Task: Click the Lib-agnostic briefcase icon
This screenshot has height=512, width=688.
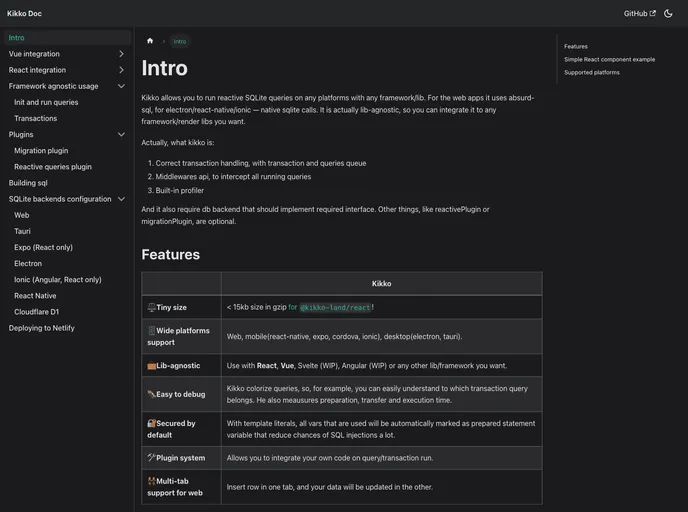Action: click(x=152, y=366)
